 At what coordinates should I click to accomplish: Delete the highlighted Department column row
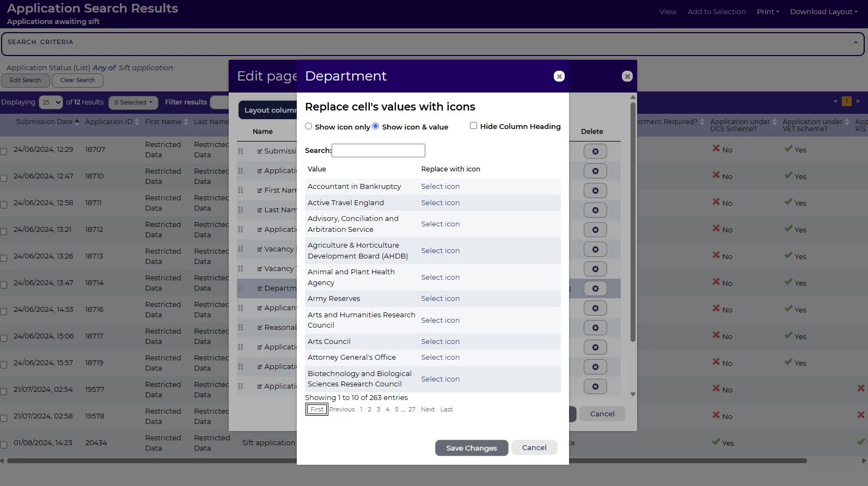(x=595, y=288)
